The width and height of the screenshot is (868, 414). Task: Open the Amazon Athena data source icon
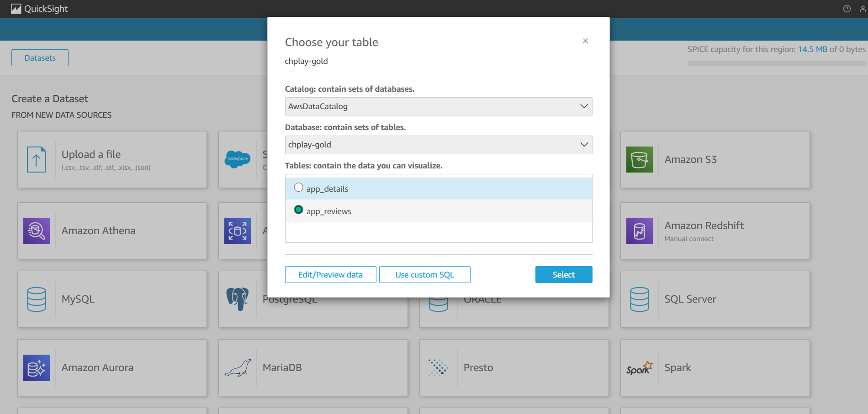[x=37, y=231]
